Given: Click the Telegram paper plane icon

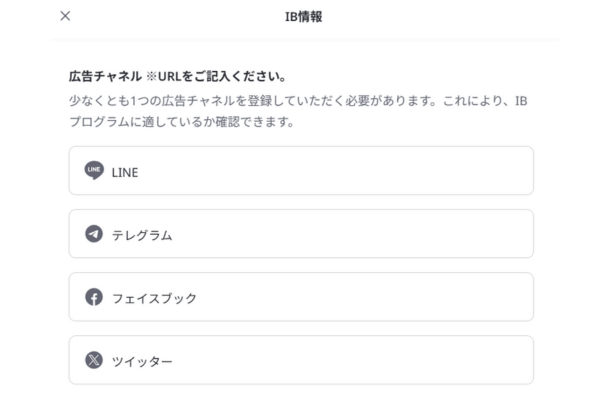Looking at the screenshot, I should click(94, 233).
